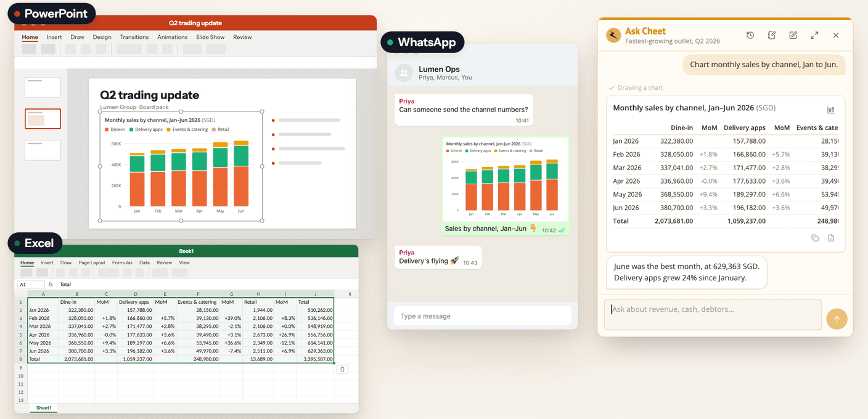The width and height of the screenshot is (868, 419).
Task: Open chat history in Ask Cheet
Action: [x=750, y=35]
